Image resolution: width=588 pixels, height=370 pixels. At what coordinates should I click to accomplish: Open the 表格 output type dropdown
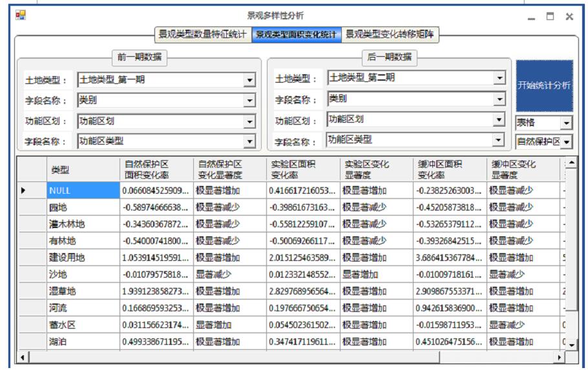coord(566,123)
